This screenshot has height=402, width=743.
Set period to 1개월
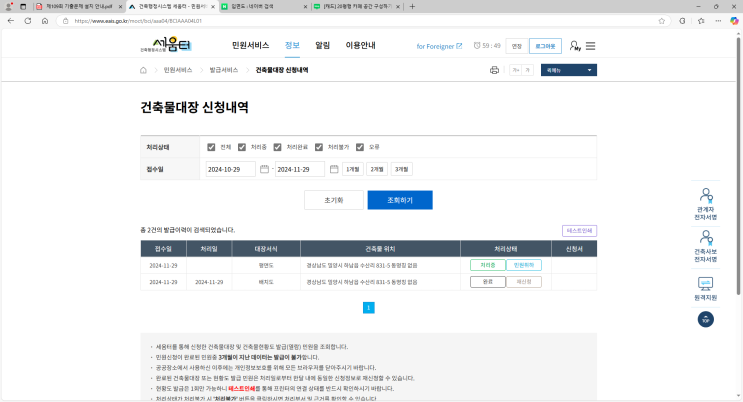352,169
